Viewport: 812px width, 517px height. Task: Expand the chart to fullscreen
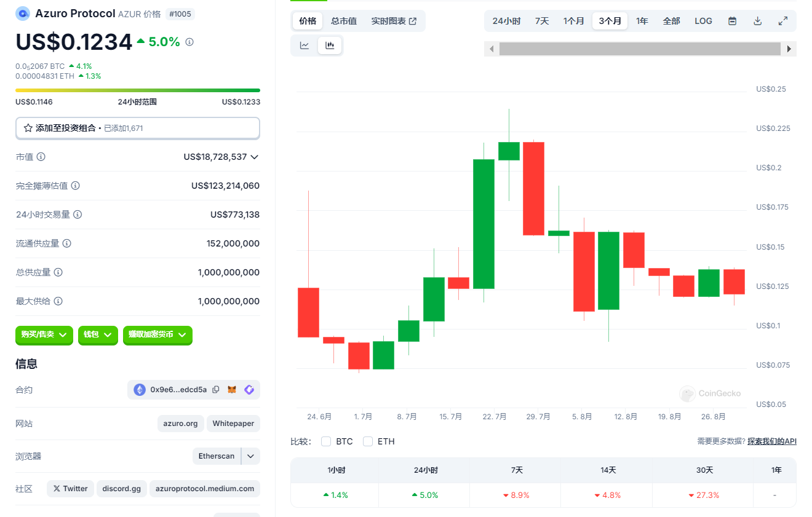pos(783,21)
